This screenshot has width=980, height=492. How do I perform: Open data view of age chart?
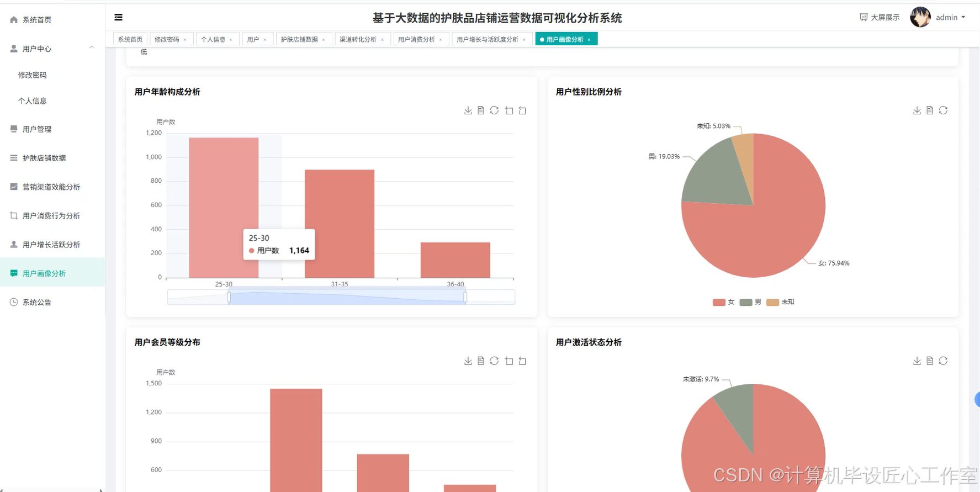[x=481, y=110]
